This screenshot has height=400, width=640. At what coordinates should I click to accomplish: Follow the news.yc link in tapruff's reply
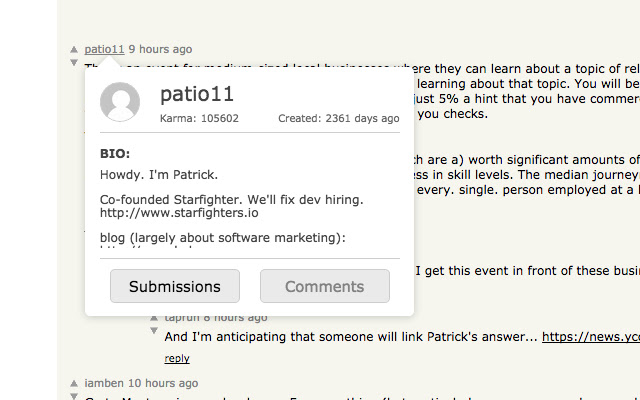click(590, 337)
